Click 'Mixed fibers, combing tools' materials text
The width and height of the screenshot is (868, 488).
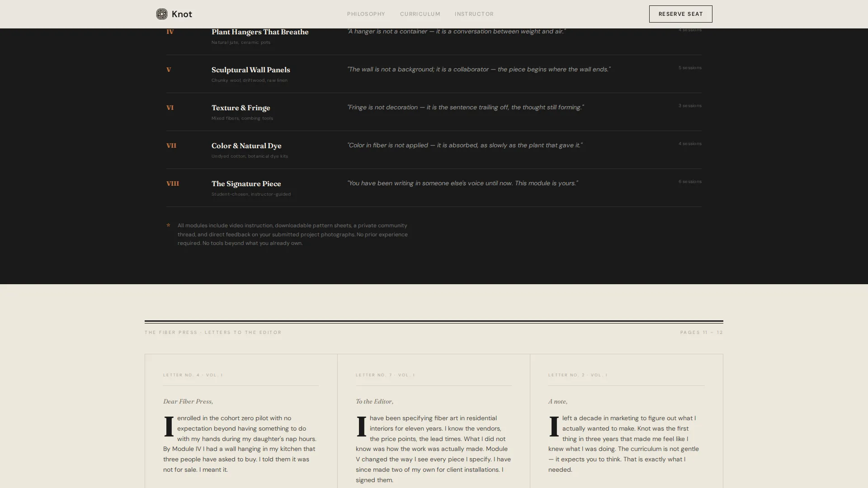[242, 118]
